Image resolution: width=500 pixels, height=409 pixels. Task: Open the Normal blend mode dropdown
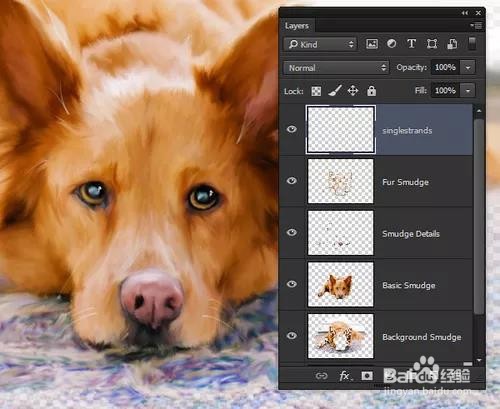(x=336, y=68)
